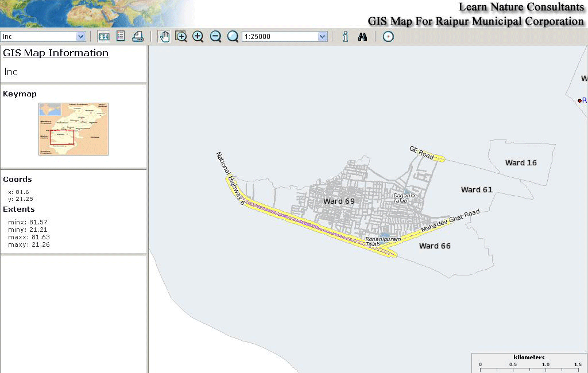Click the Learn Nature Consultants header
The image size is (588, 373).
pos(521,7)
